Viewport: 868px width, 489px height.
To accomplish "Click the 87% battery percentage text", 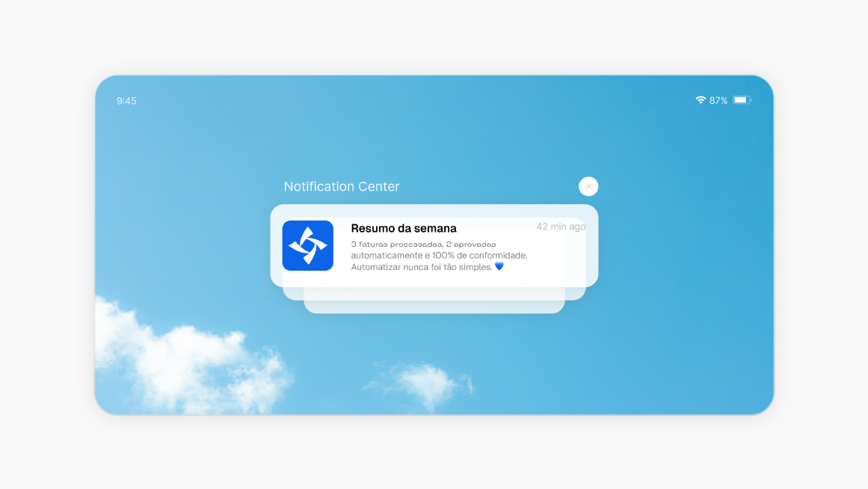I will tap(718, 100).
